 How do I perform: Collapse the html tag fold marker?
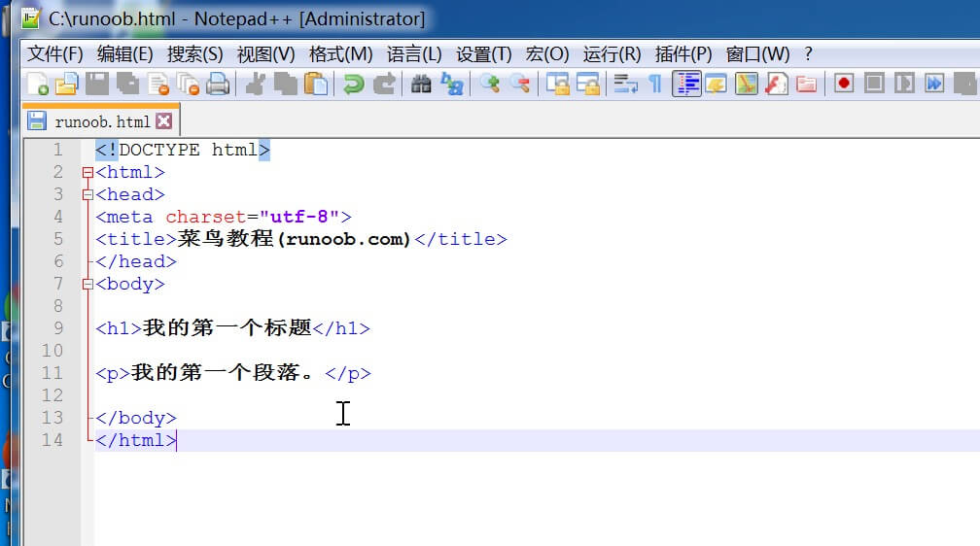tap(88, 173)
